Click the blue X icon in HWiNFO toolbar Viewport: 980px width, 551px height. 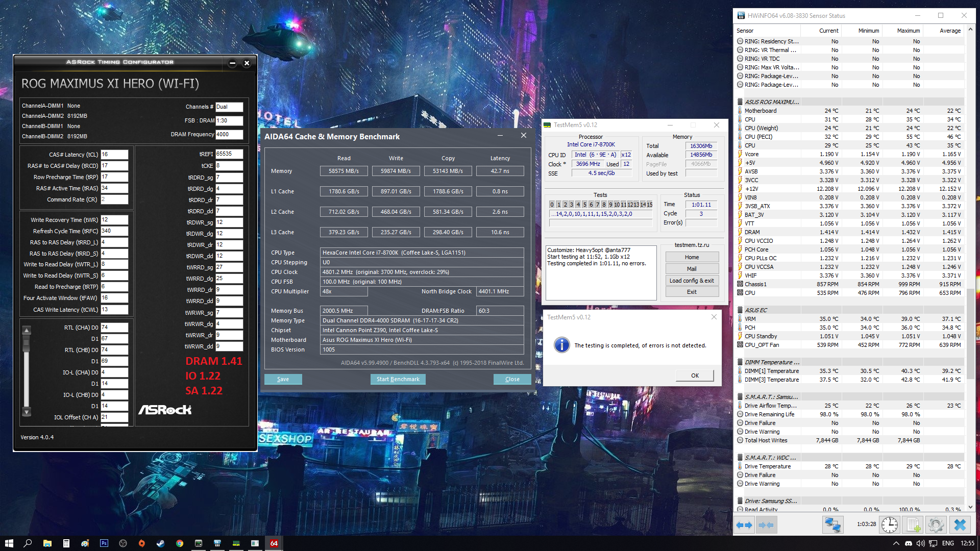(x=960, y=524)
